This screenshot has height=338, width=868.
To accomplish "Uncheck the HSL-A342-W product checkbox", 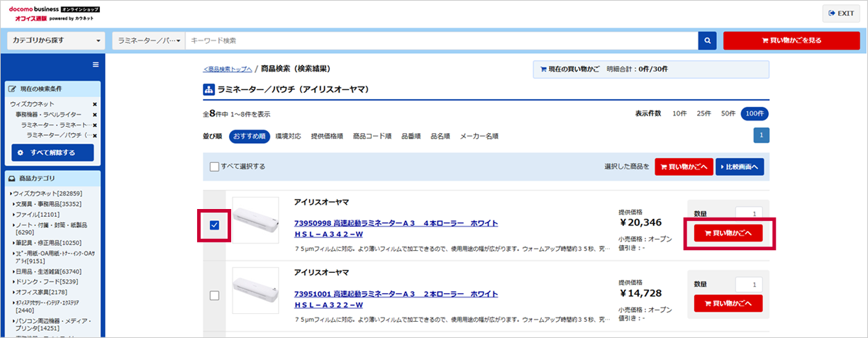I will [x=215, y=225].
